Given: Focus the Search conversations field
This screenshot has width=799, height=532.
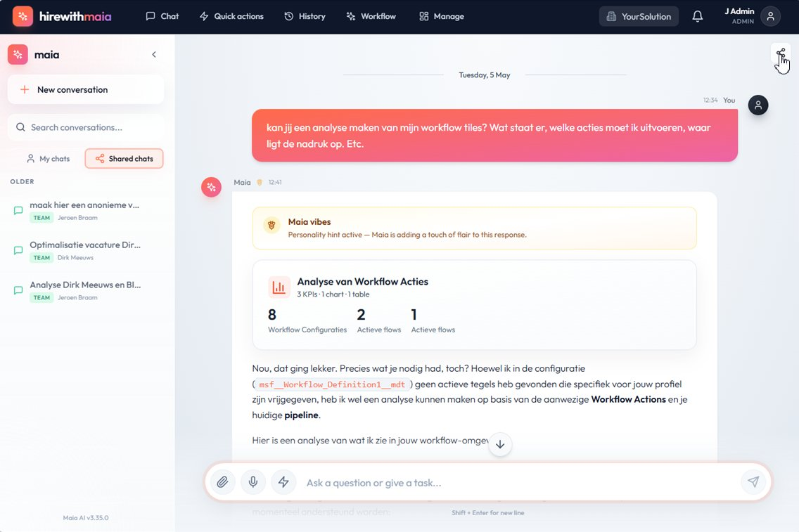Looking at the screenshot, I should [x=86, y=127].
